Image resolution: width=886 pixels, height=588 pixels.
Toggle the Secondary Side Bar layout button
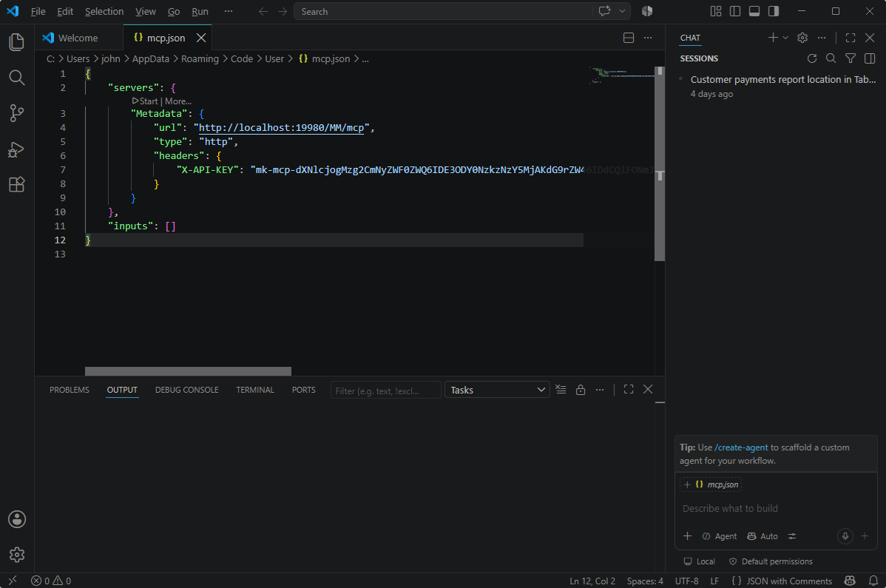tap(774, 11)
